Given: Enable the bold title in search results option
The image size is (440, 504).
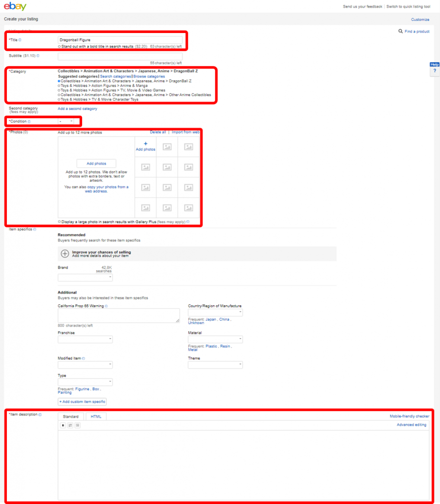Looking at the screenshot, I should (59, 47).
